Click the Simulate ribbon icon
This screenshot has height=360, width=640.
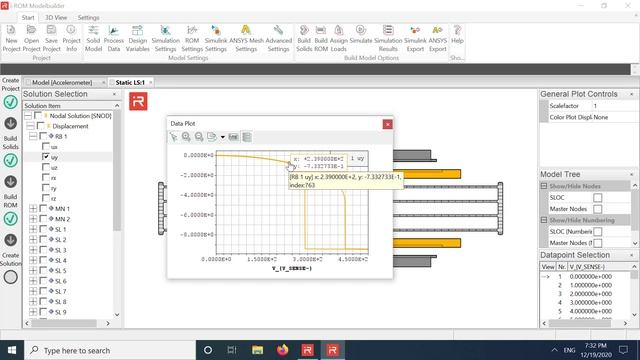coord(361,35)
